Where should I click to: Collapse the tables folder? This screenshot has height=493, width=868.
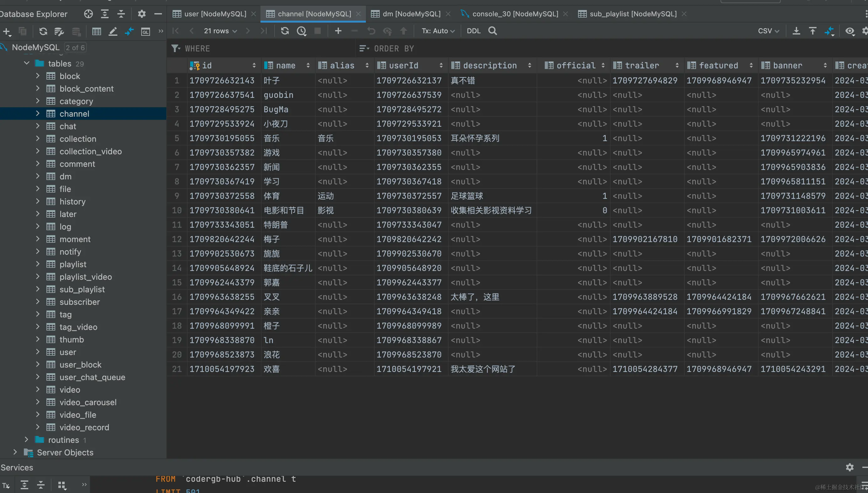point(27,63)
